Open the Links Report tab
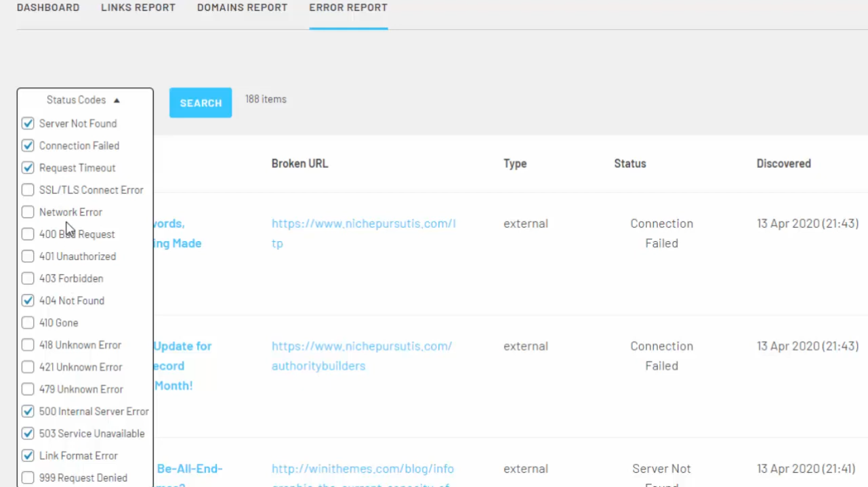The image size is (868, 487). click(x=138, y=8)
